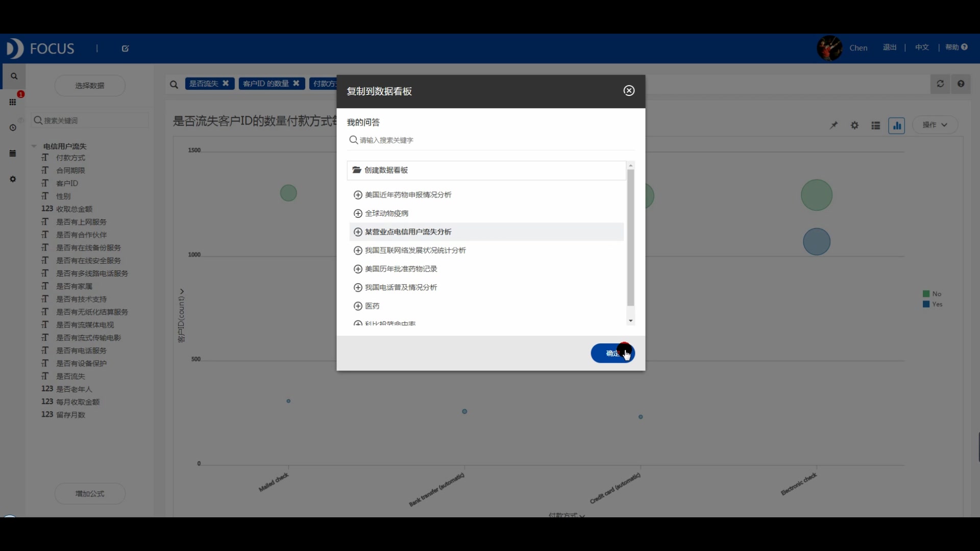Scroll down the dashboard list
Screen dimensions: 980x551
coord(629,321)
